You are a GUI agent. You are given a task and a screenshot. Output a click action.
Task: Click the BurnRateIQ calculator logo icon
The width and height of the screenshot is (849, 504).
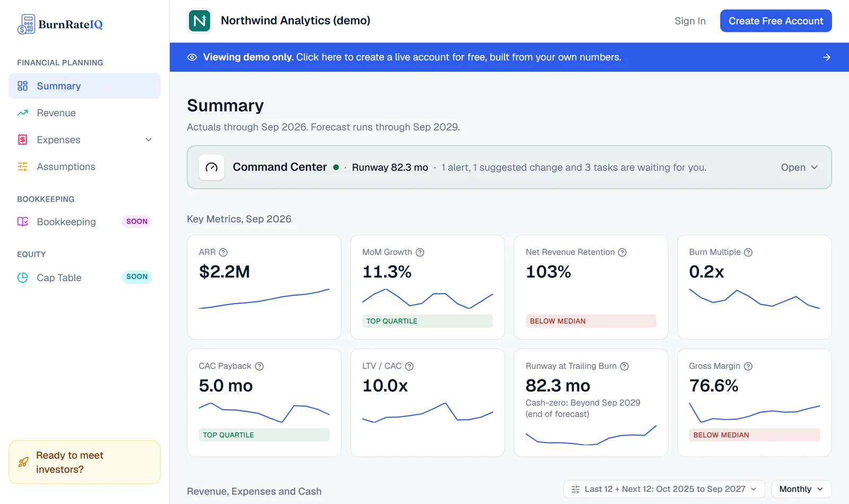26,24
